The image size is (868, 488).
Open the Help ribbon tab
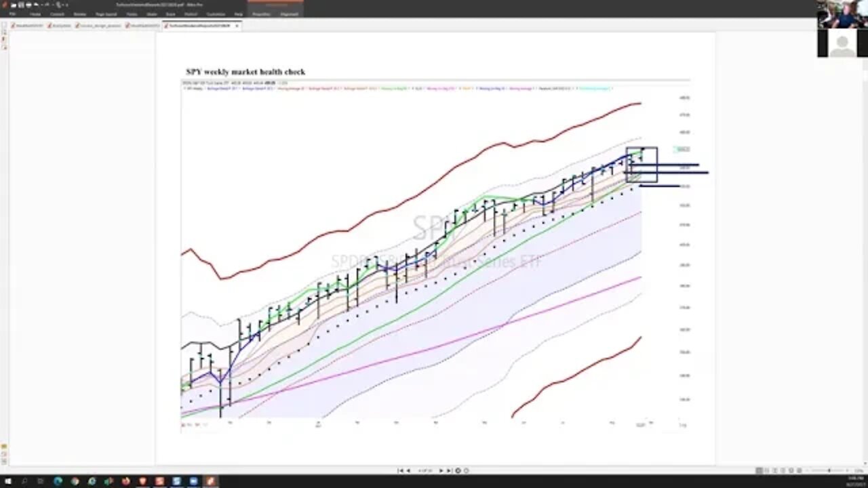238,14
